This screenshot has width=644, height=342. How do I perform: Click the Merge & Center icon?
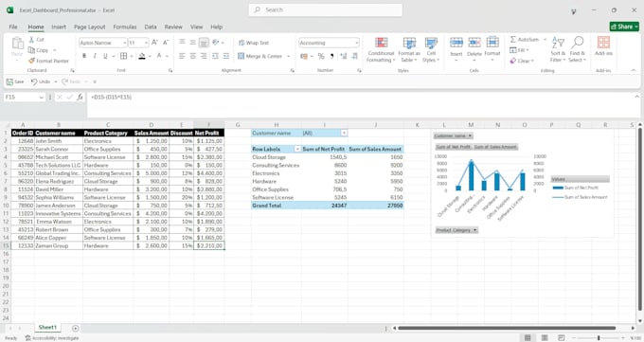[x=241, y=56]
